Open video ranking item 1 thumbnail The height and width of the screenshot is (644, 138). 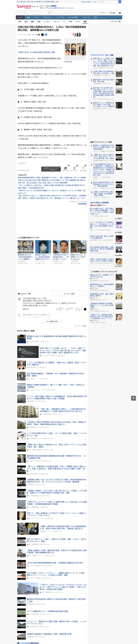tap(119, 148)
